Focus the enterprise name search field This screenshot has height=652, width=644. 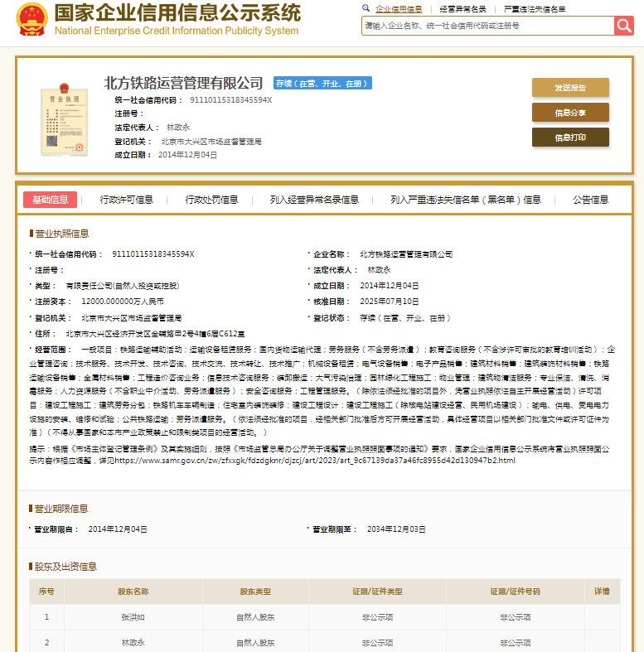(x=488, y=26)
